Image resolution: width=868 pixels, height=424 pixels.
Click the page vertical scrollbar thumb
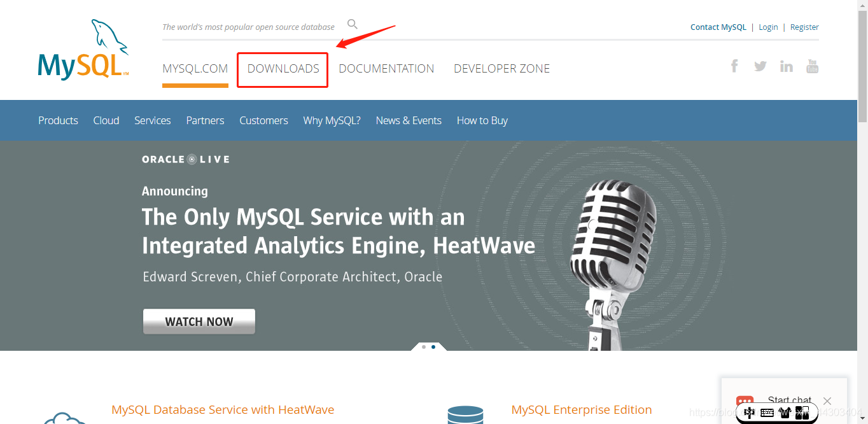coord(862,66)
